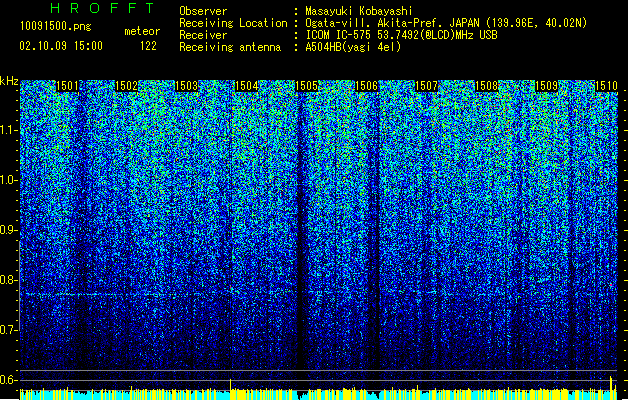
Task: Click the 1506 time marker
Action: (x=367, y=86)
